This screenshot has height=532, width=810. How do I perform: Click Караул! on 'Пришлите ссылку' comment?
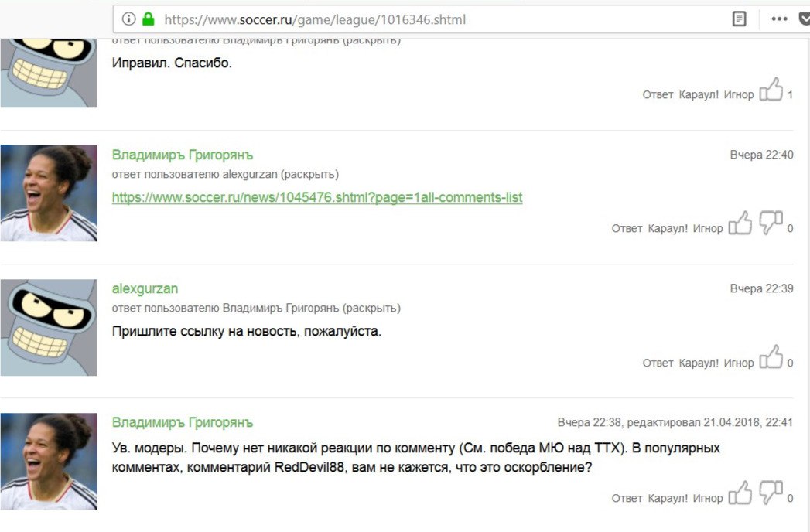click(x=699, y=363)
